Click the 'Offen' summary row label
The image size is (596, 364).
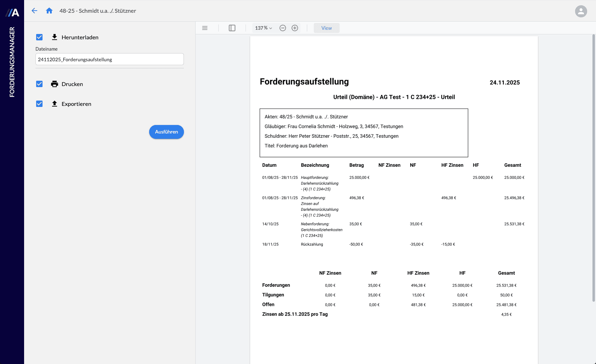[268, 305]
